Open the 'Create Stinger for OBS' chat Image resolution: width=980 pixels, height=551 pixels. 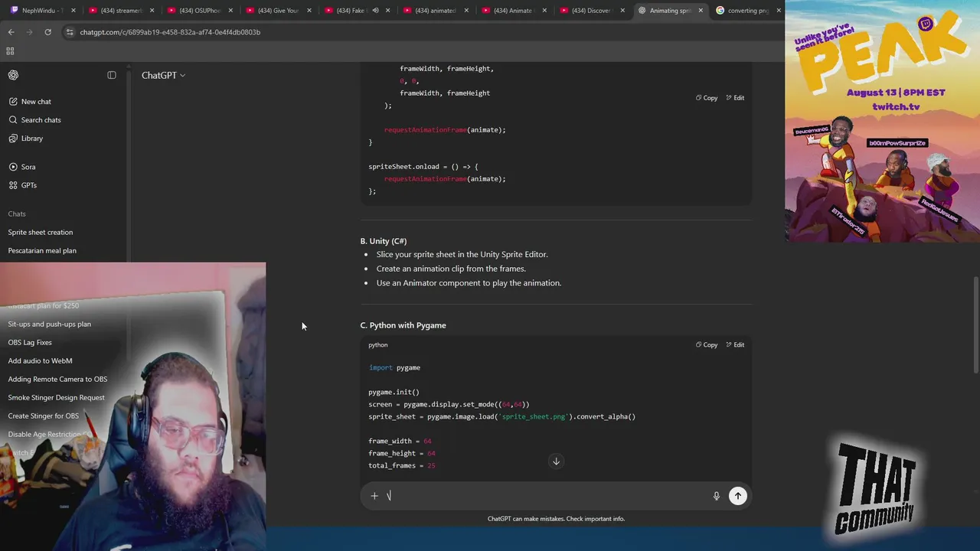click(x=43, y=416)
